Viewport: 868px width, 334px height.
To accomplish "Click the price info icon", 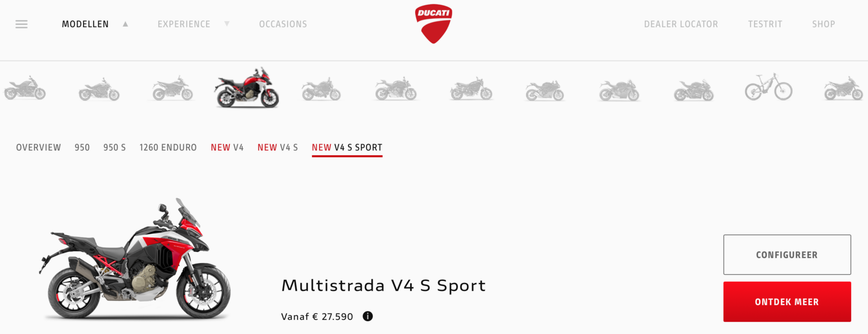I will click(x=368, y=316).
